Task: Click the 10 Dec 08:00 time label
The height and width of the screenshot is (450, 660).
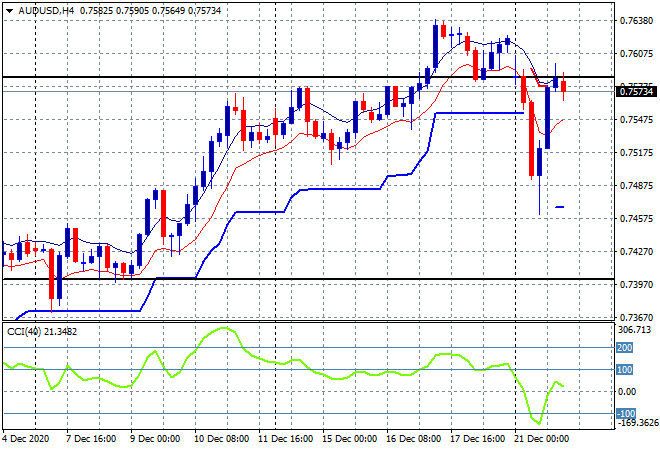Action: click(x=221, y=439)
